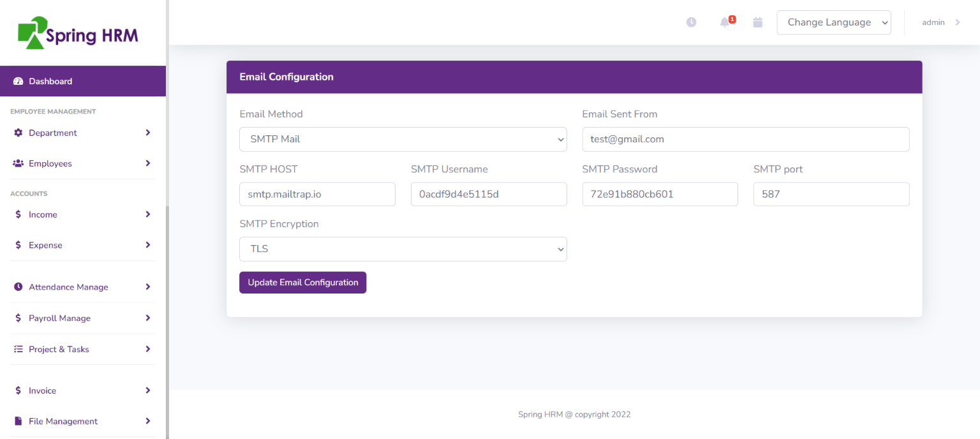The image size is (980, 439).
Task: Click the Department gear icon
Action: coord(18,133)
